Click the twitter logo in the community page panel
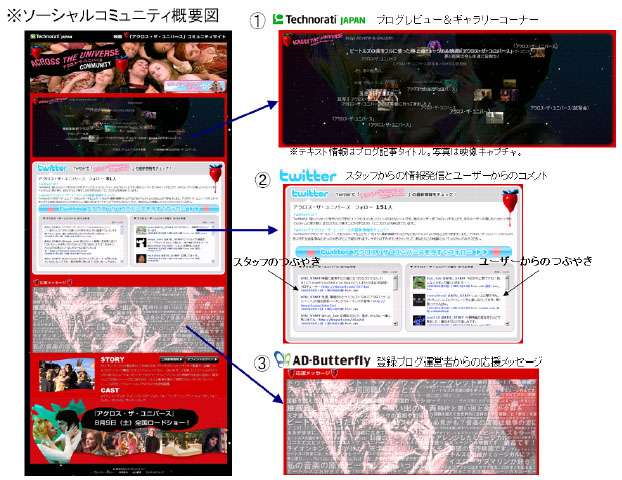622x480 pixels. click(x=52, y=168)
